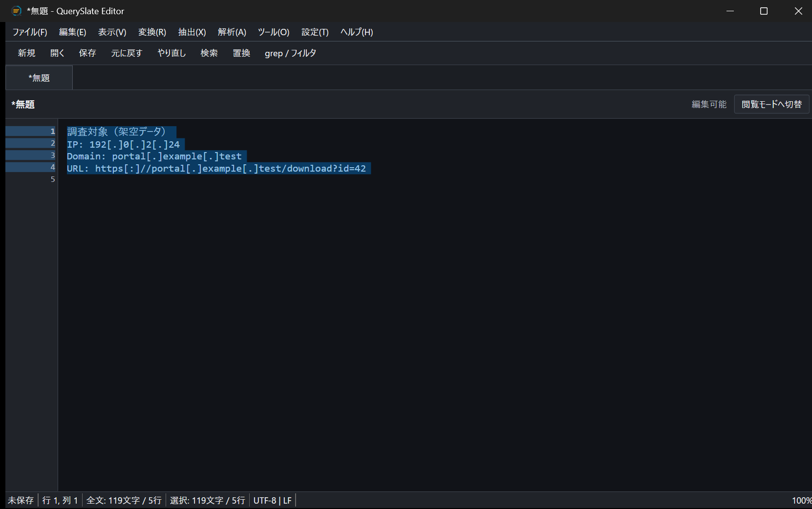Open the 抽出(X) menu
The height and width of the screenshot is (509, 812).
tap(192, 32)
